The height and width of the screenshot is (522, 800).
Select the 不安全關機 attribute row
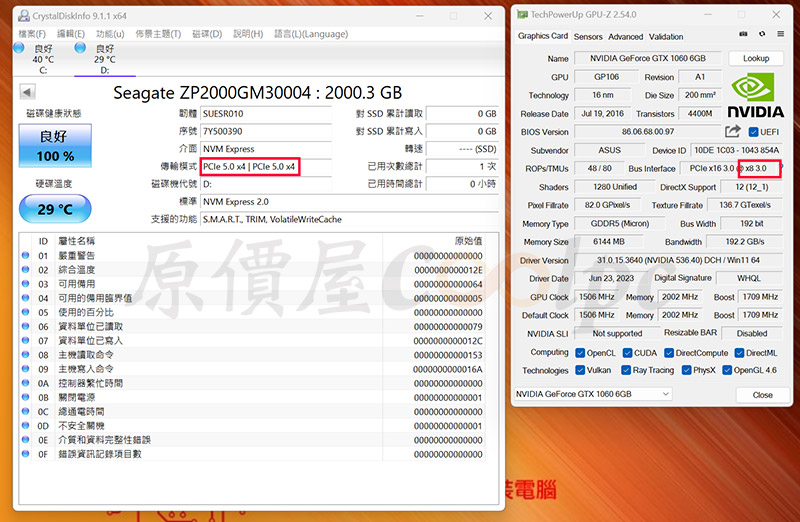pos(253,426)
